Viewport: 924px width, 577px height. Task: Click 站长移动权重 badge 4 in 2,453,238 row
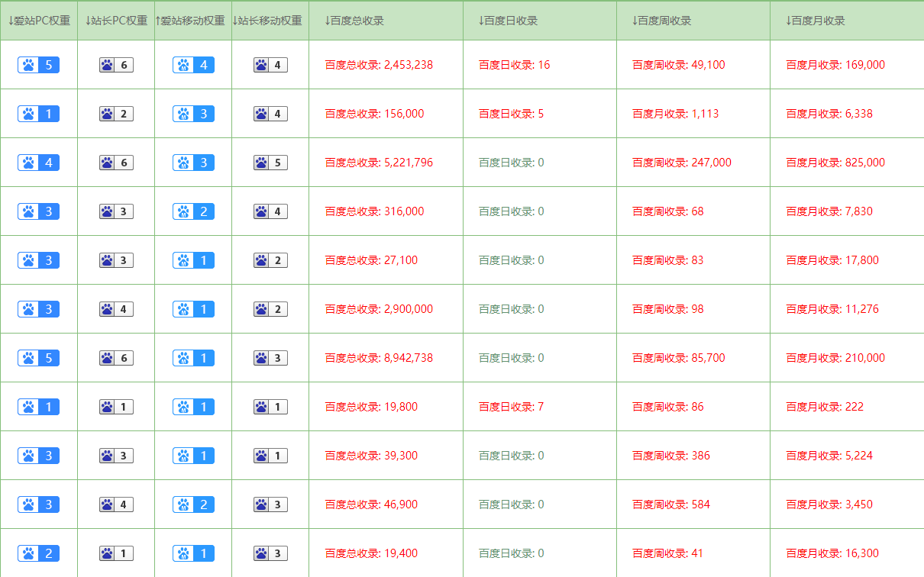(x=270, y=65)
